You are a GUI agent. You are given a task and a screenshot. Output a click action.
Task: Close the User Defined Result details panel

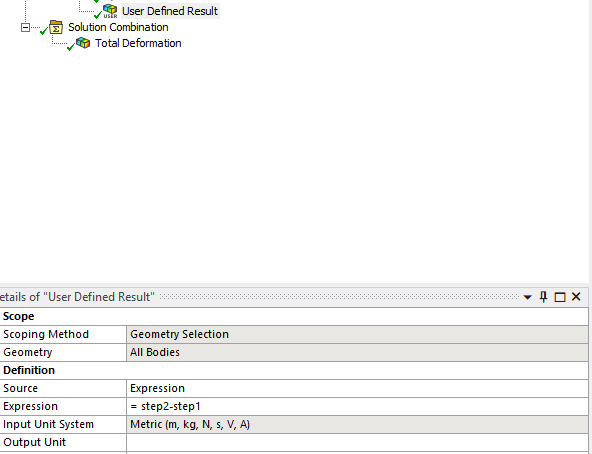[x=576, y=297]
